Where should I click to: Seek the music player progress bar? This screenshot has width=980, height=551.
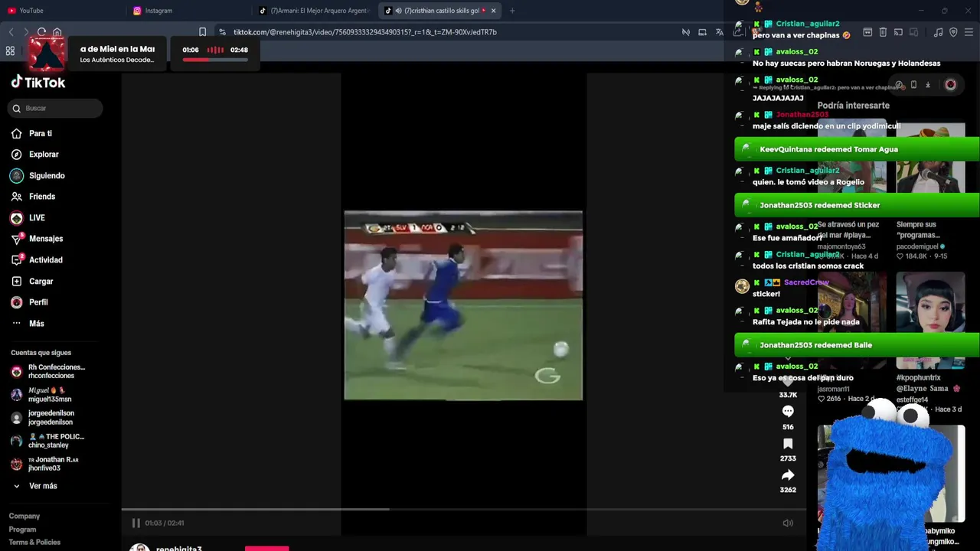[x=215, y=60]
